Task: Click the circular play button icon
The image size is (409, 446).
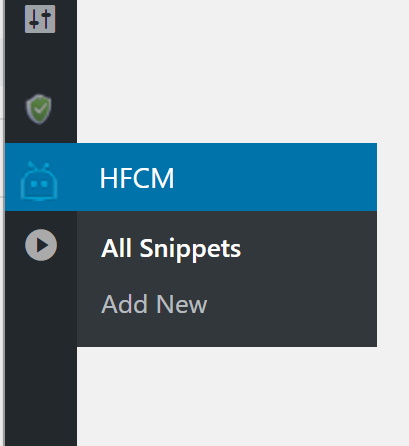Action: coord(41,245)
